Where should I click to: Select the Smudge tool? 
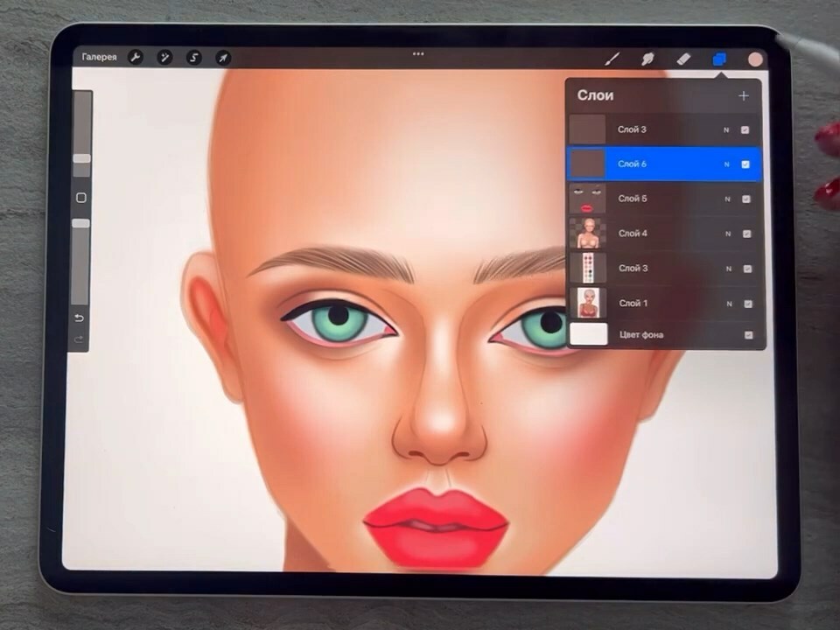[648, 59]
